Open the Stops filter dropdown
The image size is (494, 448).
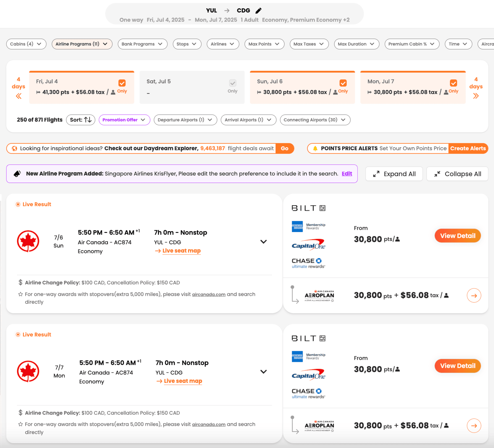pos(187,44)
